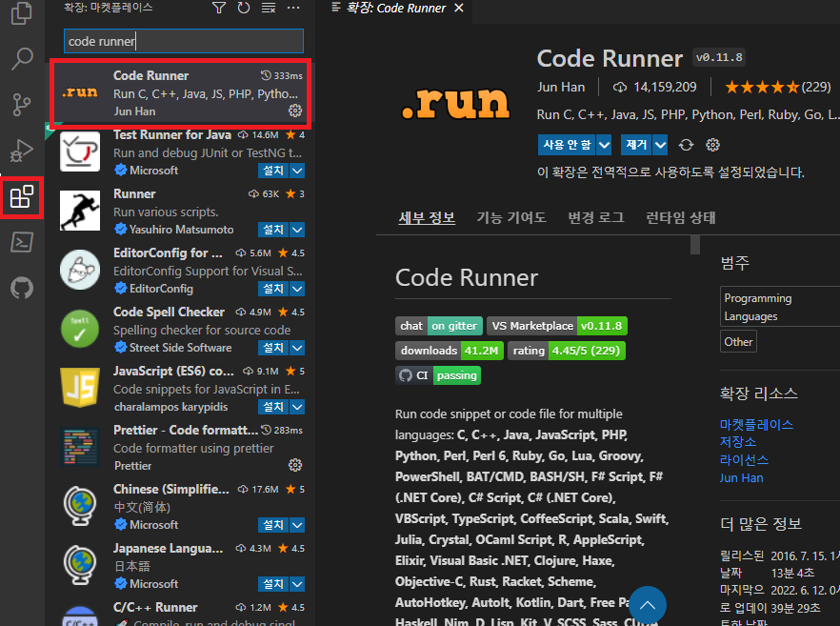840x626 pixels.
Task: Switch to the 세부 정보 tab
Action: 427,217
